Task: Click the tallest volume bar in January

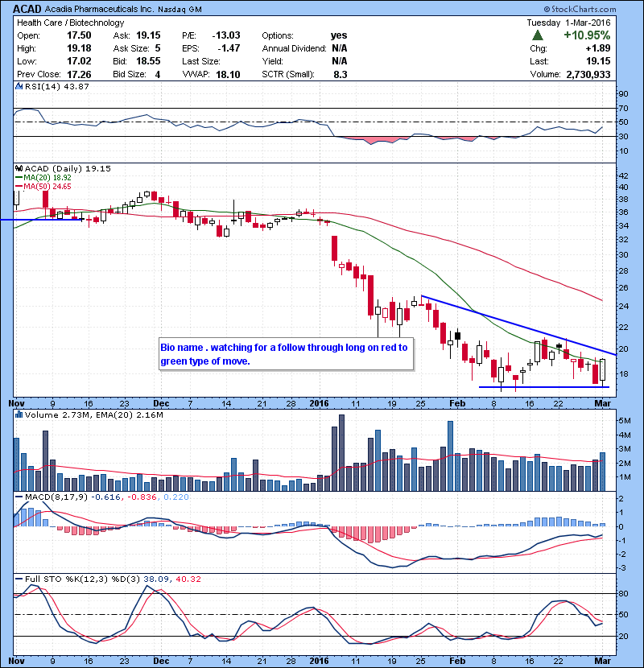Action: [x=341, y=453]
